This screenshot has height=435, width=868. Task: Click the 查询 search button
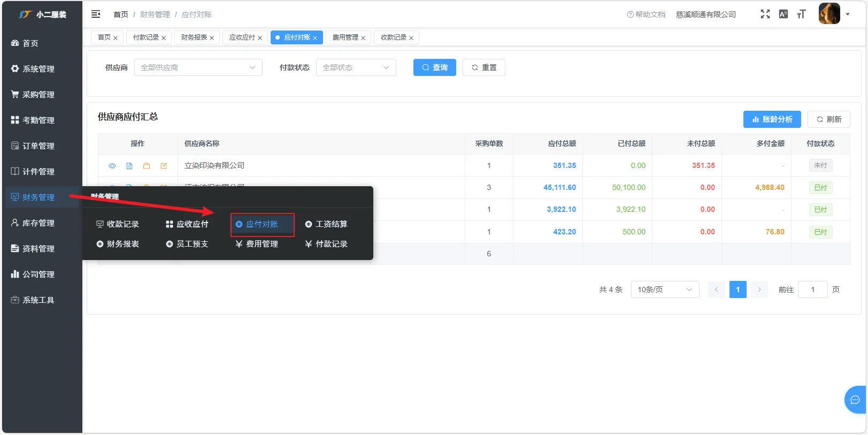click(x=434, y=67)
